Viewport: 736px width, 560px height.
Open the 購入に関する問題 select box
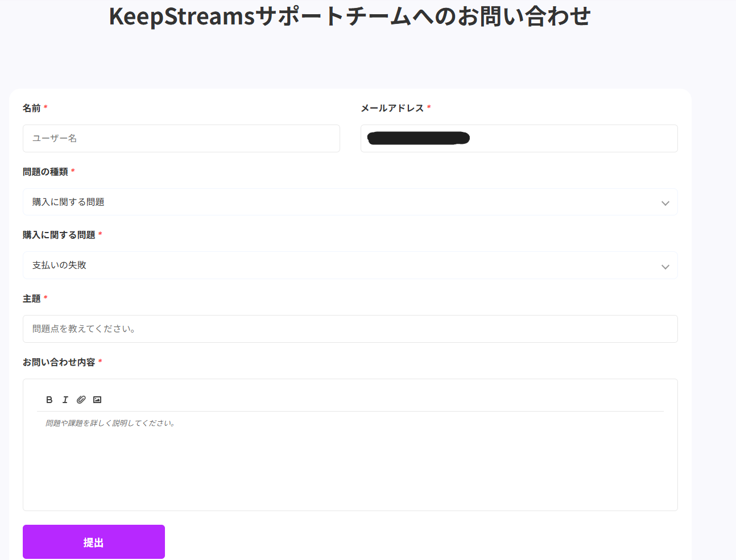[350, 202]
